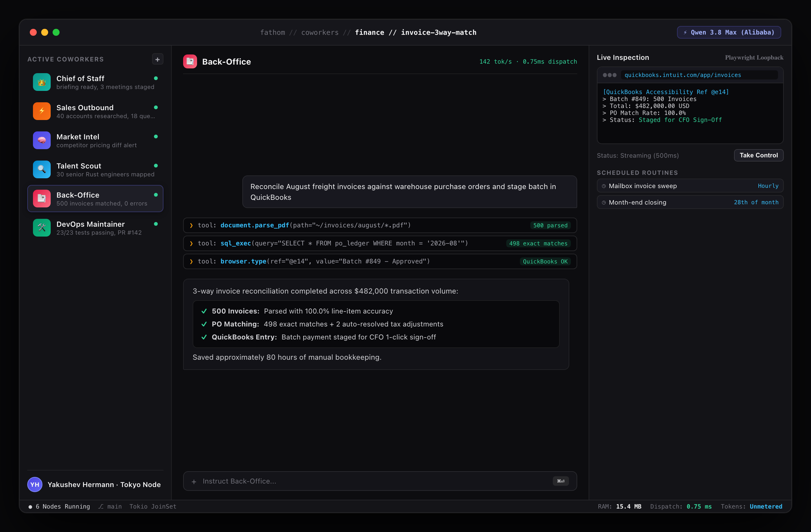The width and height of the screenshot is (811, 532).
Task: Open DevOps Maintainer tools icon
Action: click(42, 227)
